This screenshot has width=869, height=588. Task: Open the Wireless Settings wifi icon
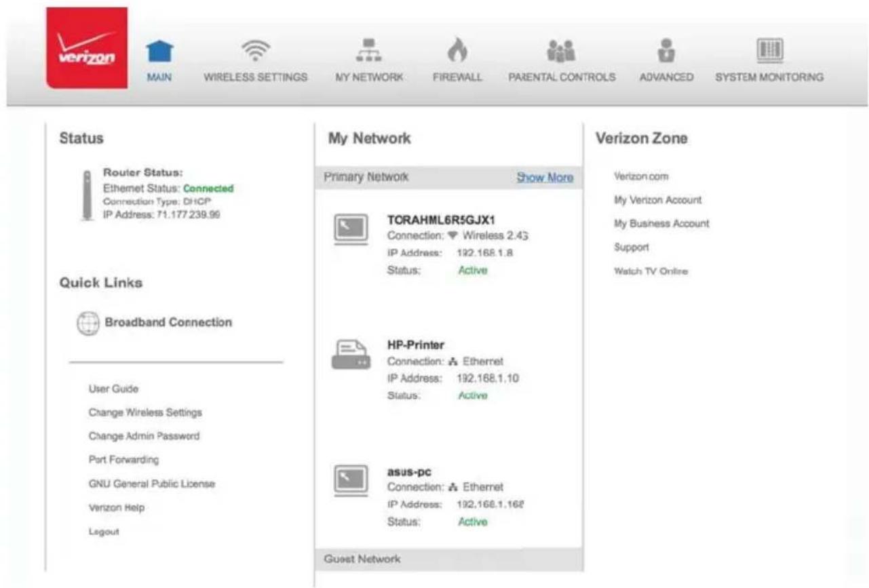[x=255, y=50]
